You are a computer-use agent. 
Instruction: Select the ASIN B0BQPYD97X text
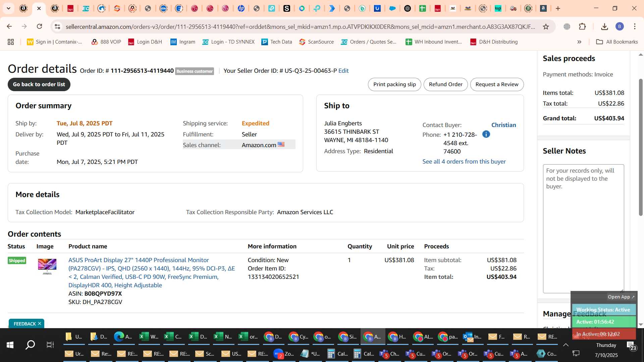point(103,294)
